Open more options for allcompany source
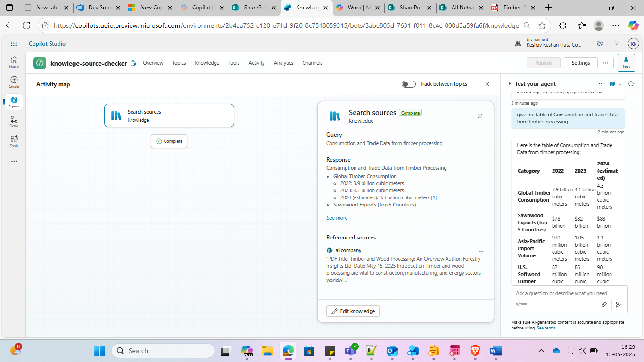Image resolution: width=644 pixels, height=362 pixels. [x=481, y=251]
